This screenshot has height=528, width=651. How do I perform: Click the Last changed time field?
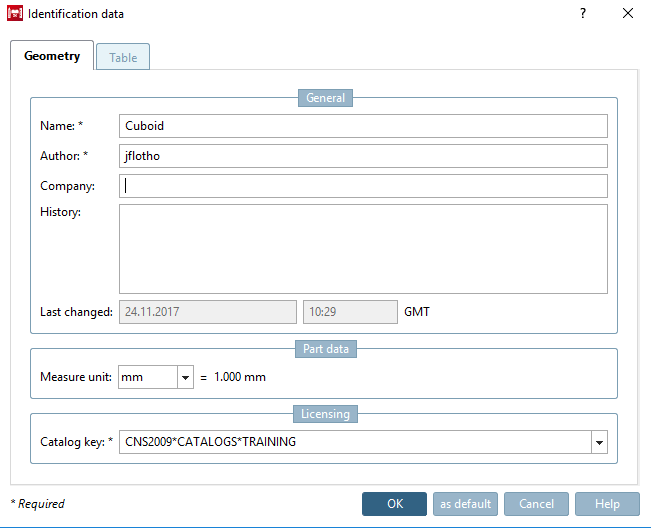350,312
